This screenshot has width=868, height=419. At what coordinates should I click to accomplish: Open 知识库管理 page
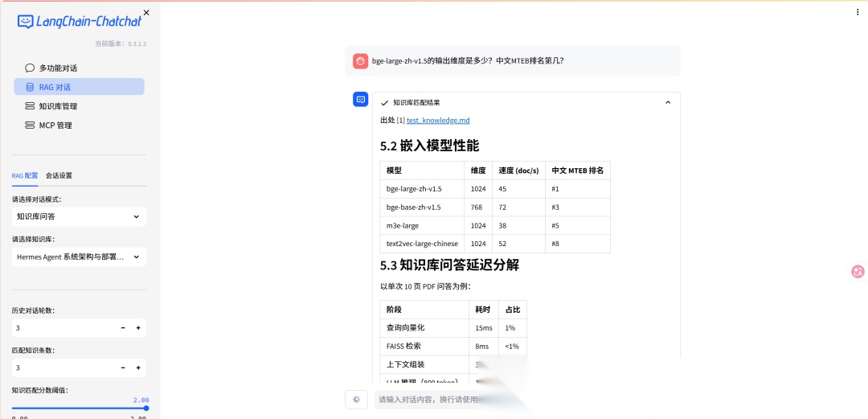click(x=79, y=106)
